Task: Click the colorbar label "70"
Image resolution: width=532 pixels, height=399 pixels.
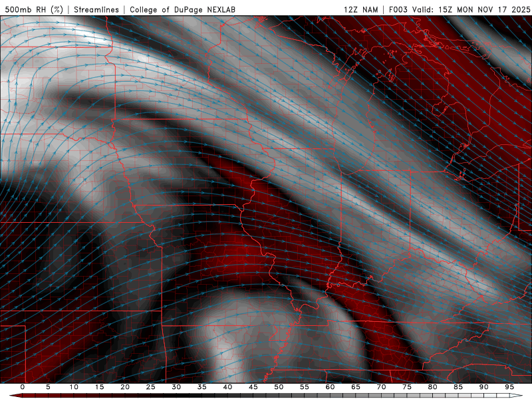Action: (x=381, y=387)
